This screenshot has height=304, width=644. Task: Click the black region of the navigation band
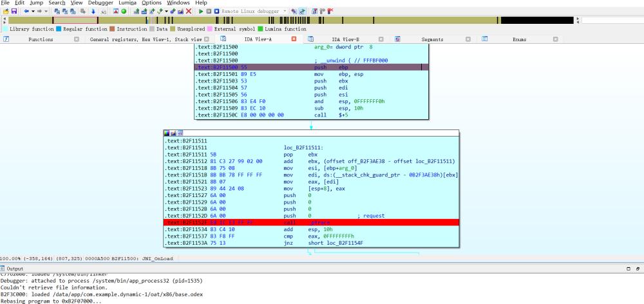(x=537, y=20)
